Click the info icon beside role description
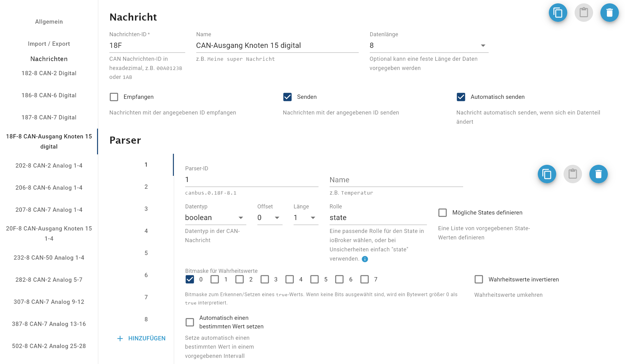Screen dimensions: 625x364 (365, 259)
